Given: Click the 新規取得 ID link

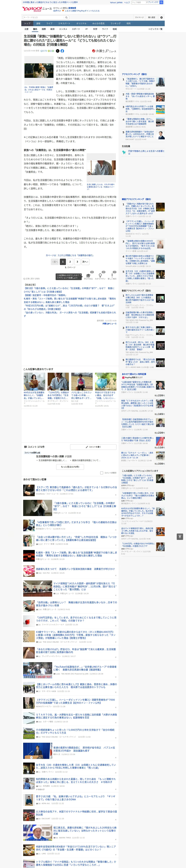Looking at the screenshot, I should coord(72,8).
